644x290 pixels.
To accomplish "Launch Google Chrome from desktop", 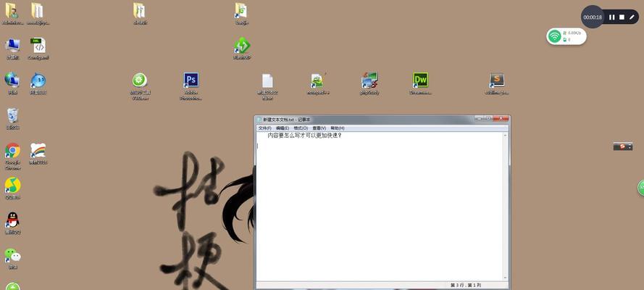I will pos(13,151).
